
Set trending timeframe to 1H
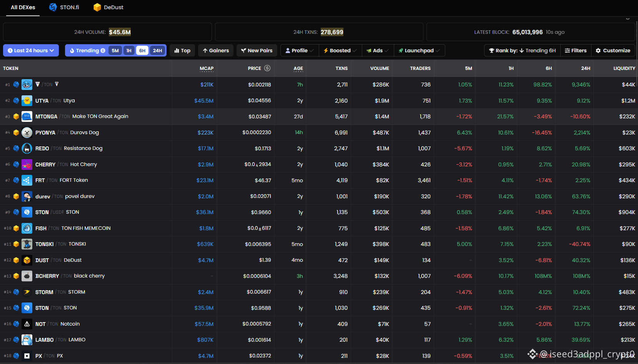[x=129, y=51]
